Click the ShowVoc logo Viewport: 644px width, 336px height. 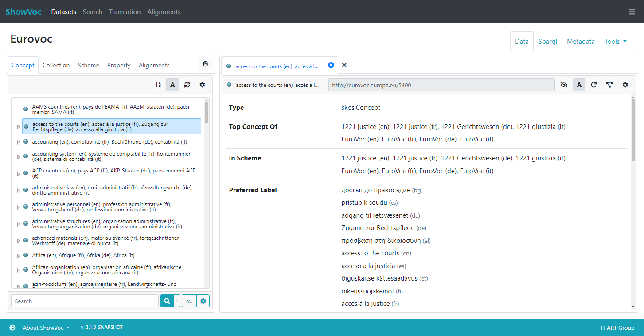point(23,12)
